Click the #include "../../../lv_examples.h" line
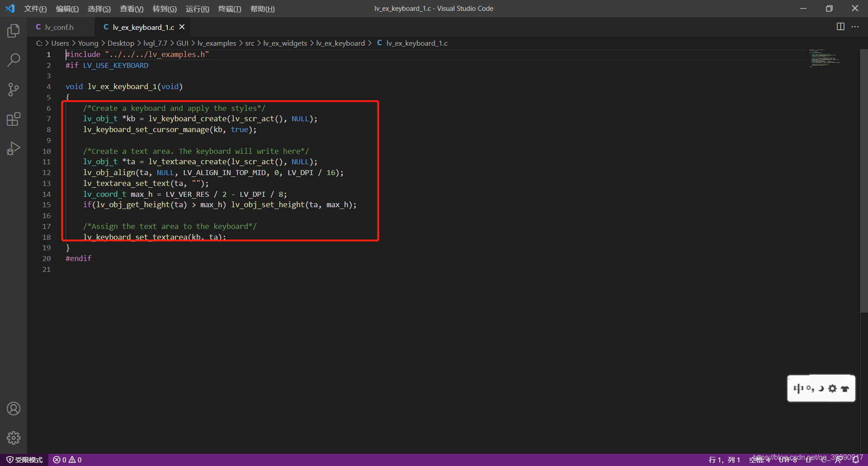868x466 pixels. click(x=137, y=54)
